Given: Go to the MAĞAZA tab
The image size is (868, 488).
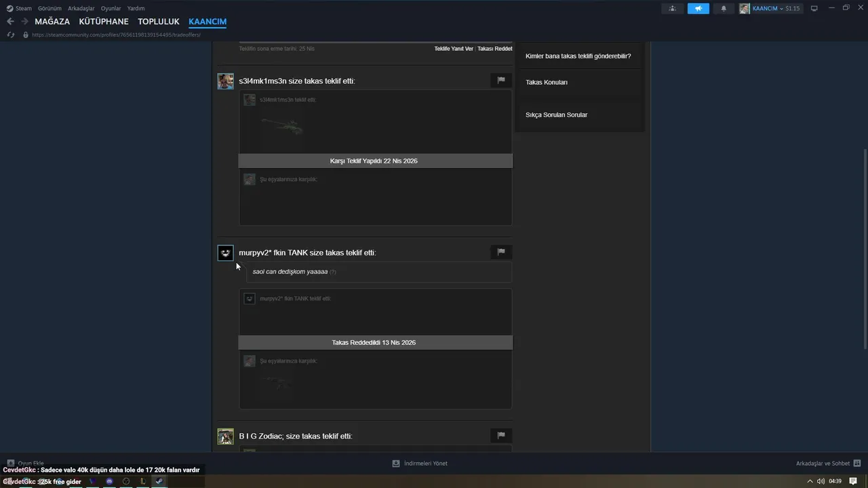Looking at the screenshot, I should [x=52, y=22].
